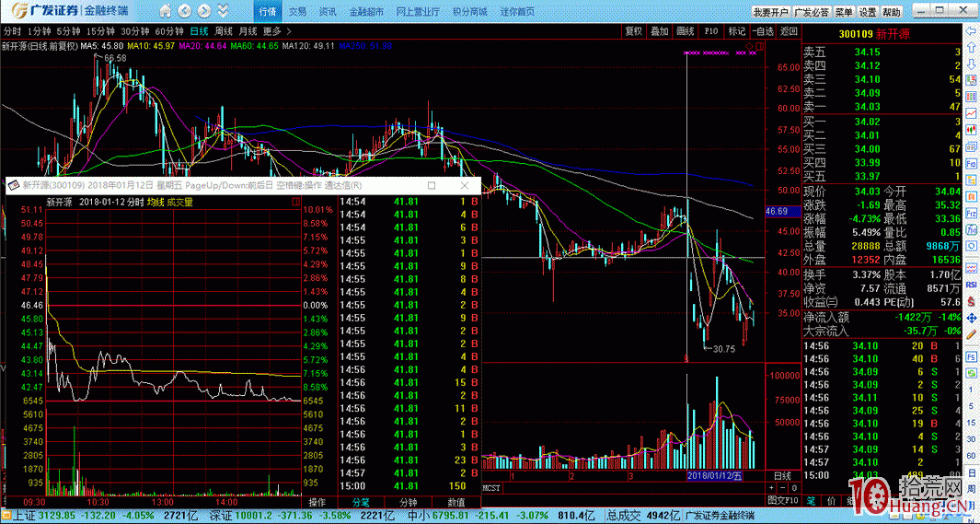Click the 操作 tab in popup
This screenshot has height=524, width=980.
pyautogui.click(x=317, y=502)
